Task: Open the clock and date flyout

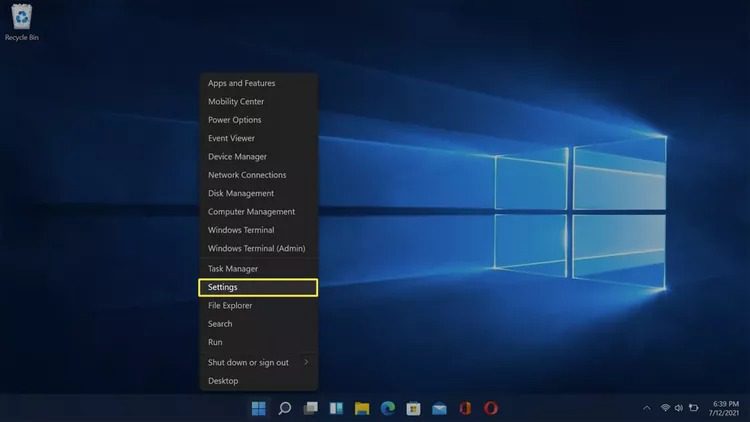Action: pyautogui.click(x=724, y=408)
